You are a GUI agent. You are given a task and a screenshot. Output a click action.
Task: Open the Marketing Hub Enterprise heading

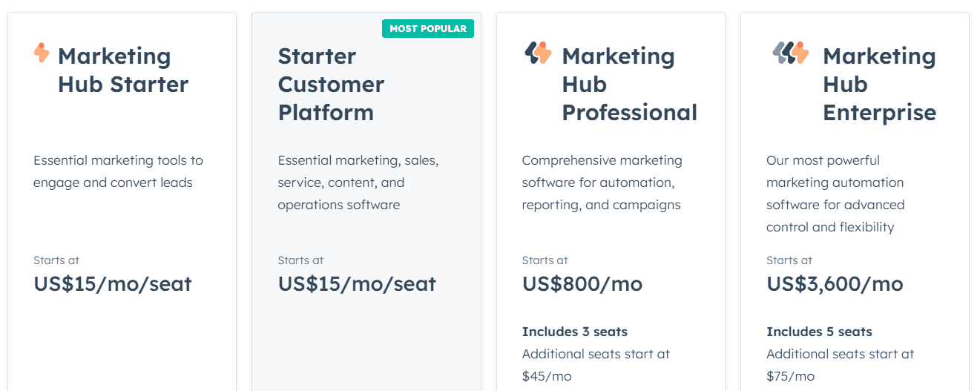click(879, 84)
